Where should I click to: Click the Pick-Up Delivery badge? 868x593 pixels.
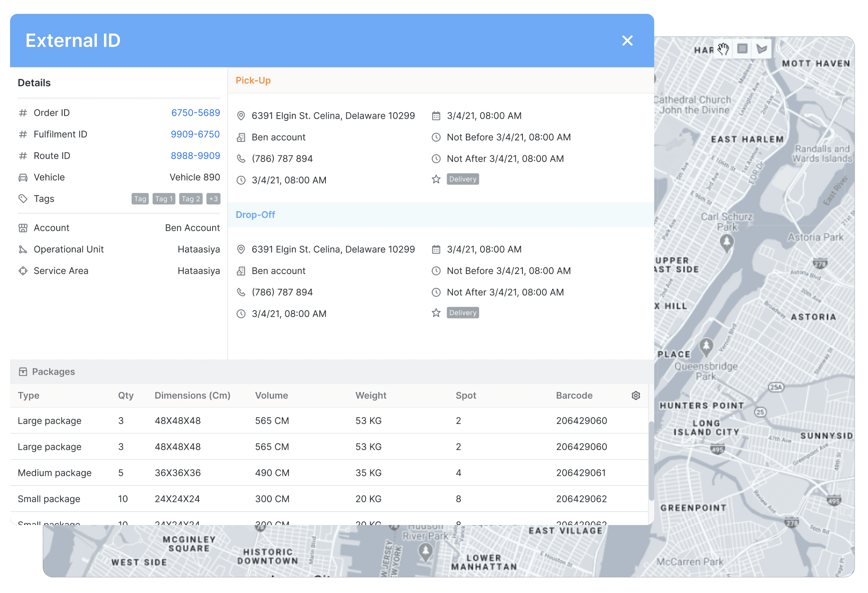463,179
